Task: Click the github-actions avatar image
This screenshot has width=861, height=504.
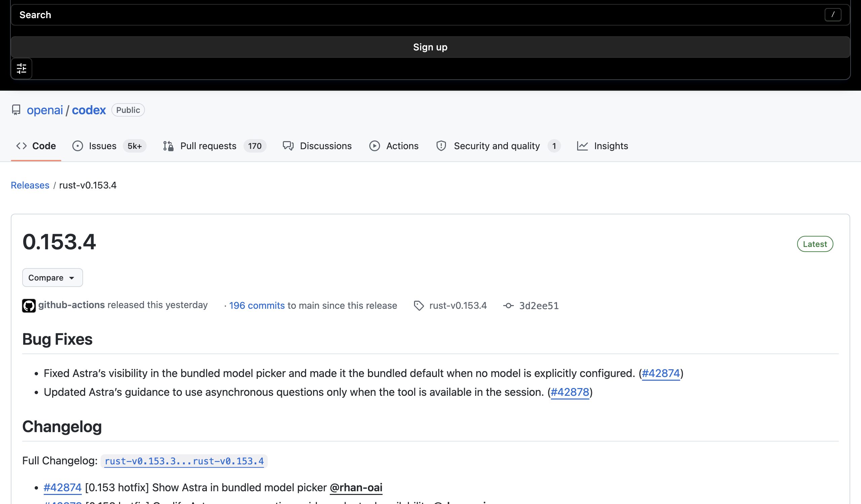Action: click(x=29, y=305)
